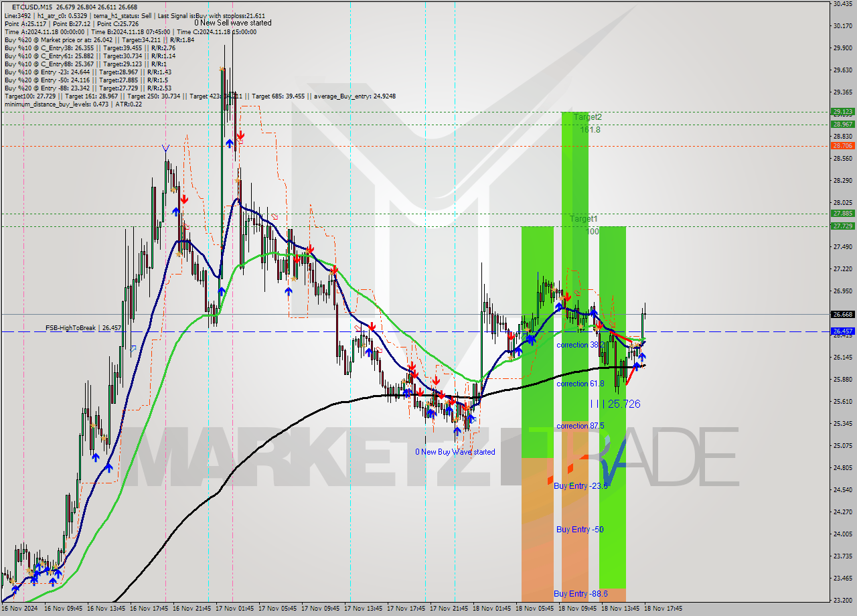Image resolution: width=857 pixels, height=616 pixels.
Task: Click the green 29.123 price tag
Action: [x=842, y=112]
